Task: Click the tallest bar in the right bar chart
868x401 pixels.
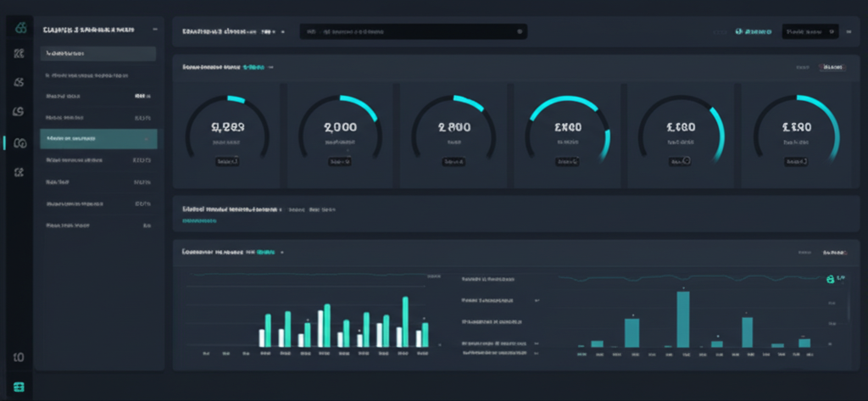Action: (683, 319)
